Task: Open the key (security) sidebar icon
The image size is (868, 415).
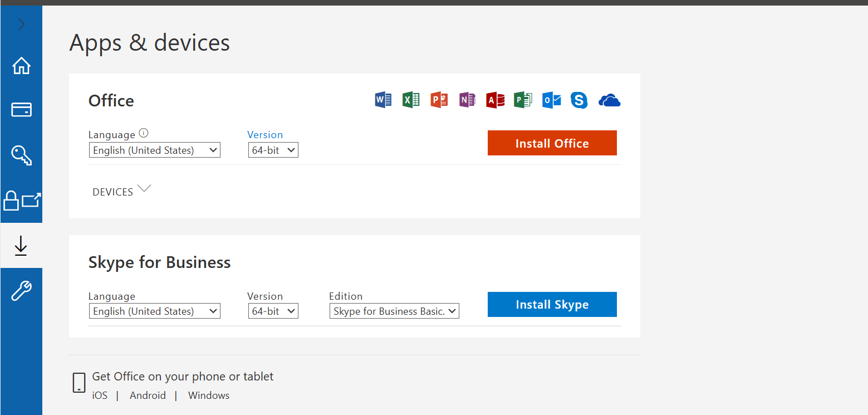Action: pyautogui.click(x=21, y=155)
